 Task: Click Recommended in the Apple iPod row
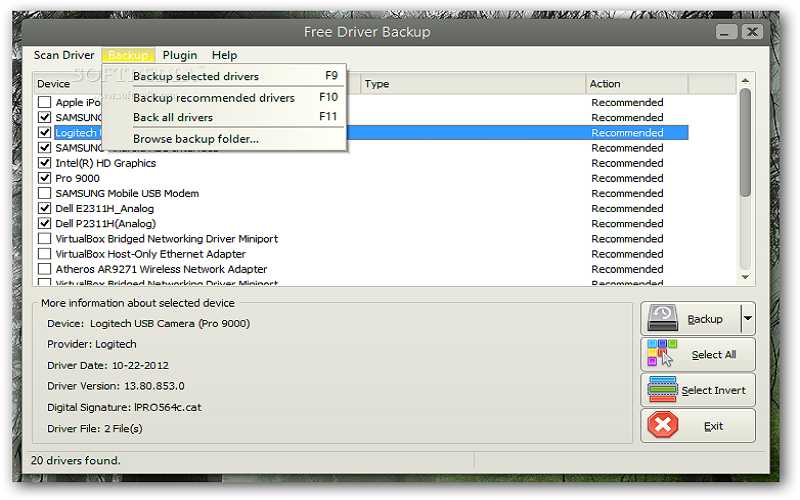click(x=627, y=103)
